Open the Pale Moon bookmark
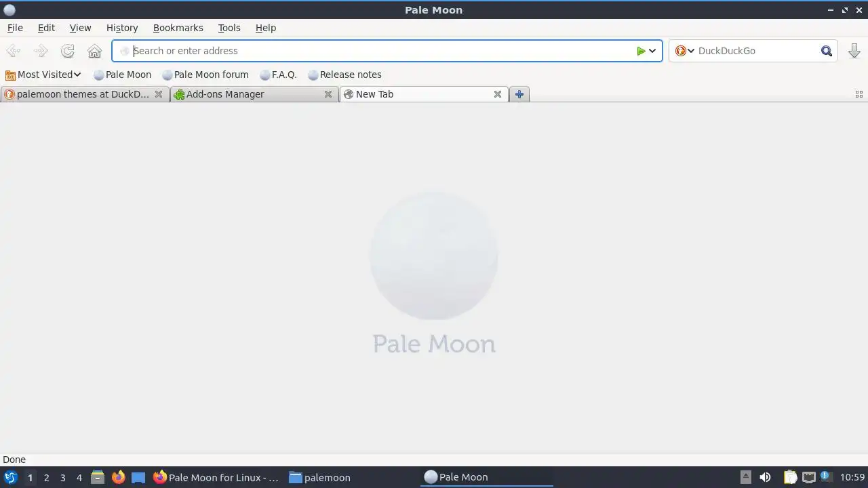 click(x=123, y=75)
